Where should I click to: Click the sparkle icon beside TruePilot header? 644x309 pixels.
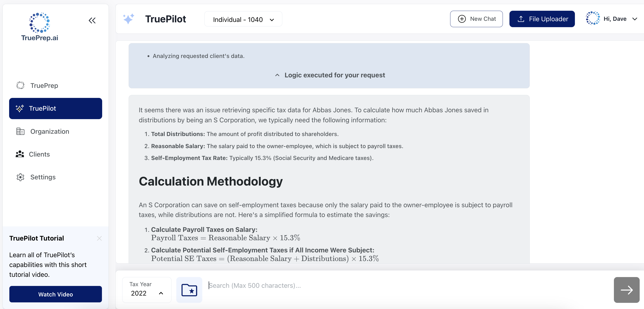coord(128,19)
